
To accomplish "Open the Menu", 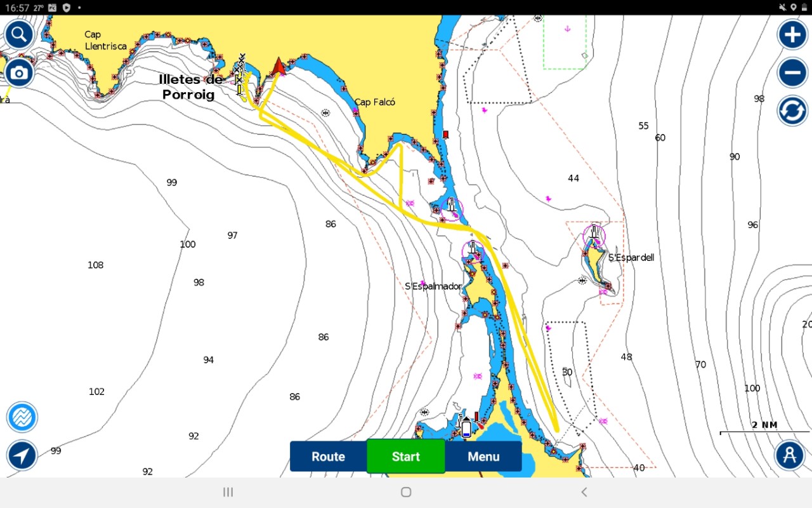I will tap(483, 457).
